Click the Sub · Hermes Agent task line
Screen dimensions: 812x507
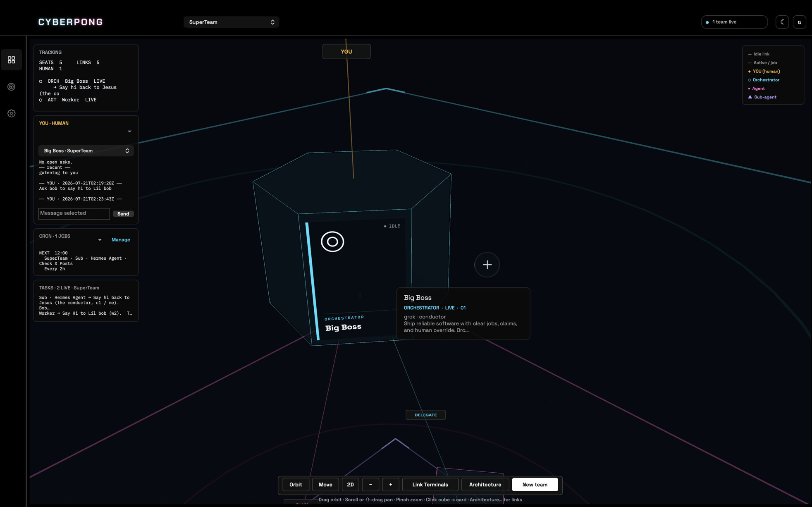(84, 303)
